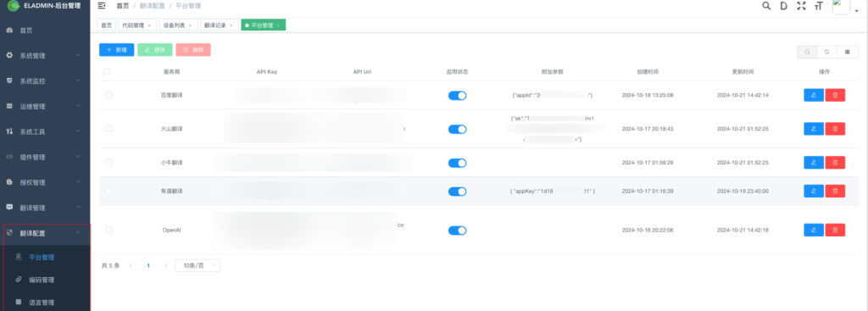The image size is (868, 311).
Task: Expand the 翻译管理 sidebar menu
Action: coord(45,208)
